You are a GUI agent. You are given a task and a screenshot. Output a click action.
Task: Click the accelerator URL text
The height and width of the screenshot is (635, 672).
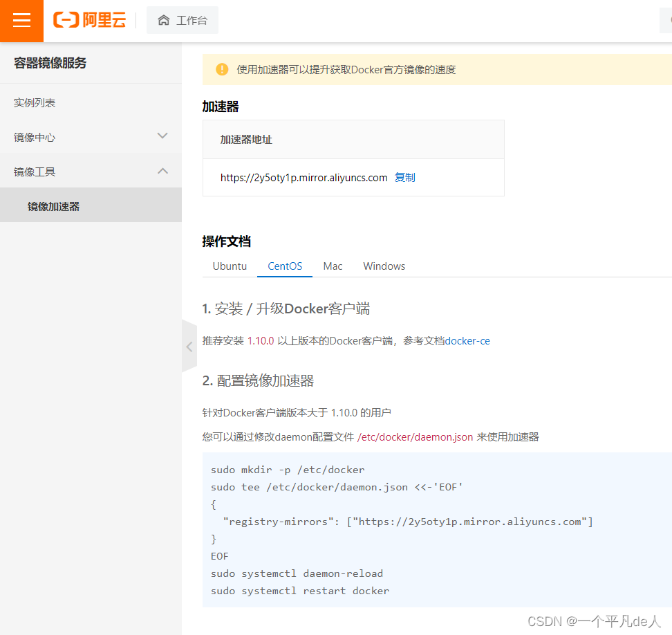pos(304,178)
